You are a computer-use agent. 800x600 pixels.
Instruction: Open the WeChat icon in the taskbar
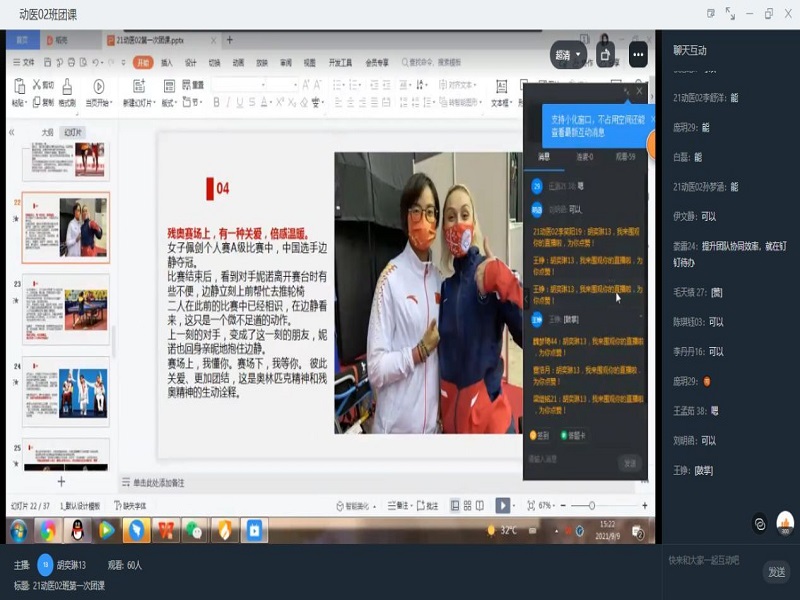pyautogui.click(x=193, y=530)
